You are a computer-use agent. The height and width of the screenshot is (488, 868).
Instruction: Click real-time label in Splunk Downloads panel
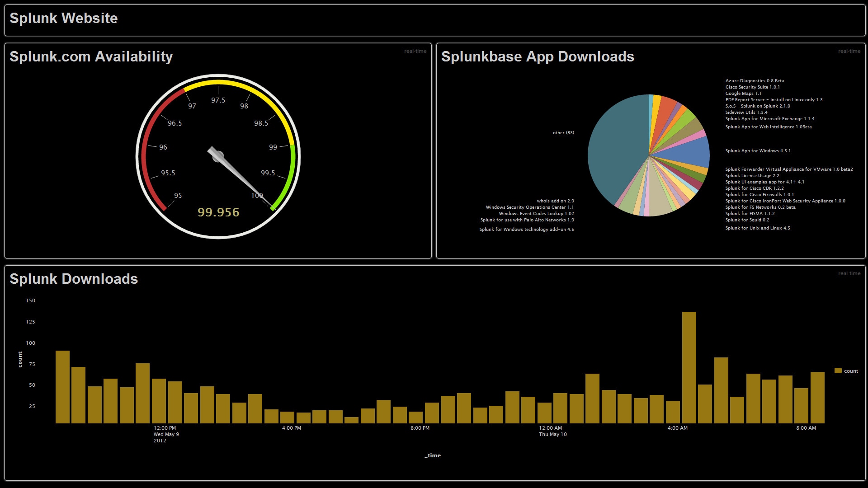click(849, 273)
